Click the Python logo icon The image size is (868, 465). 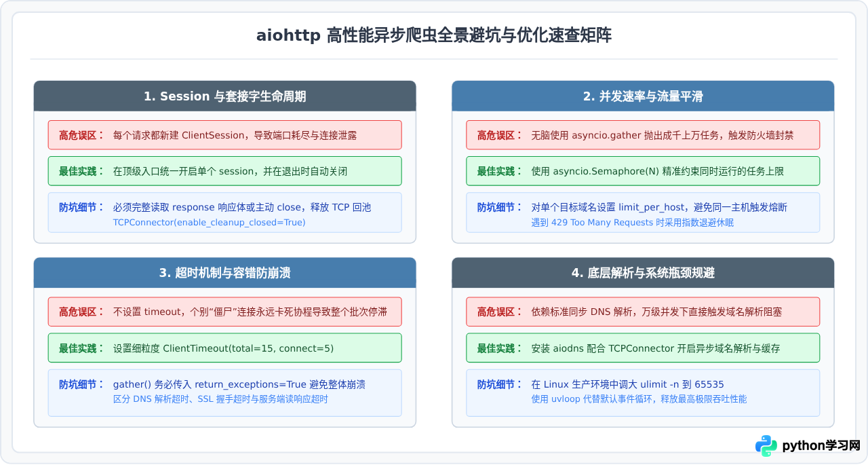(x=766, y=446)
